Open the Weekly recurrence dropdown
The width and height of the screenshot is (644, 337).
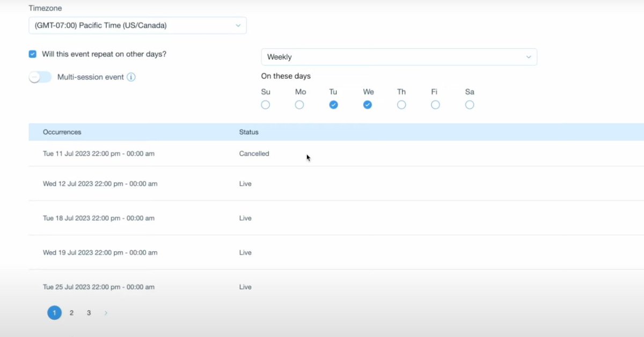399,57
